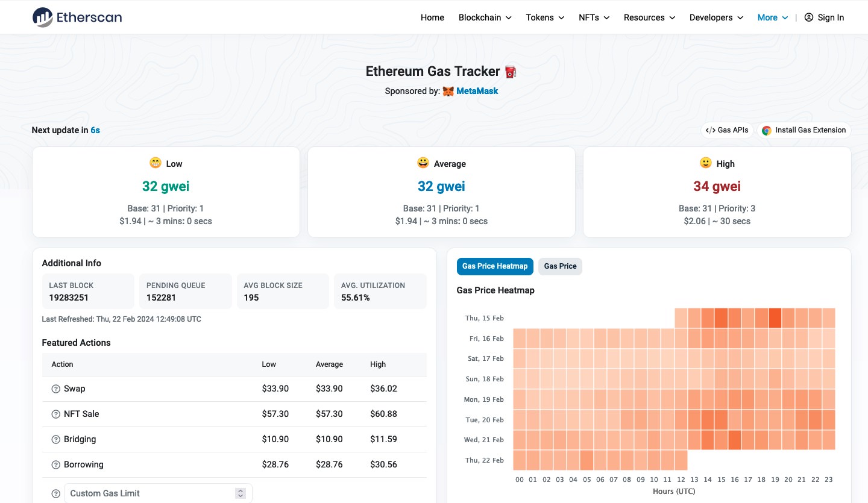Click the Sign In link
868x503 pixels.
[824, 17]
